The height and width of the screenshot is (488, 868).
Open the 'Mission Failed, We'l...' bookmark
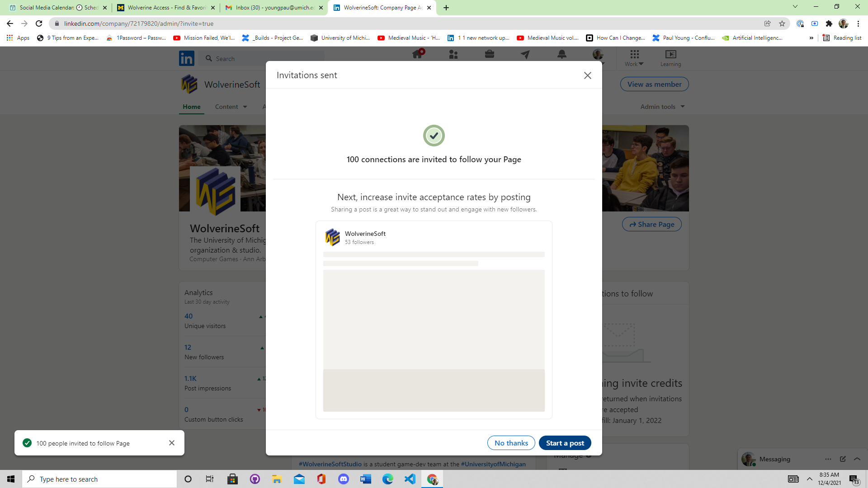204,38
